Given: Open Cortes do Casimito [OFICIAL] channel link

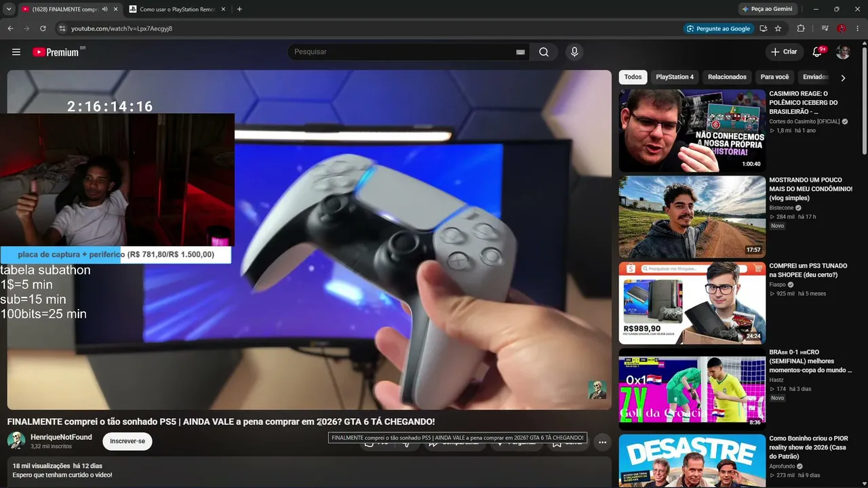Looking at the screenshot, I should (805, 121).
